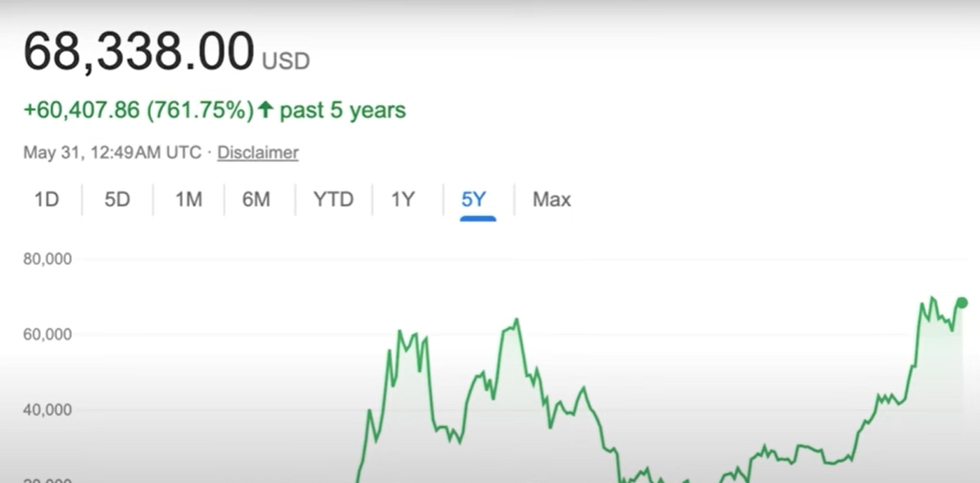Screen dimensions: 980x483
Task: Click the 80,000 axis label
Action: tap(47, 259)
